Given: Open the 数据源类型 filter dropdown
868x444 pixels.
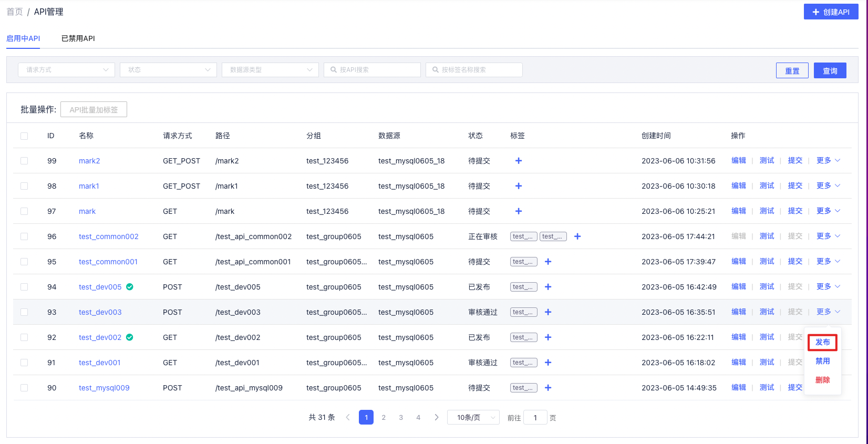Looking at the screenshot, I should pyautogui.click(x=270, y=70).
